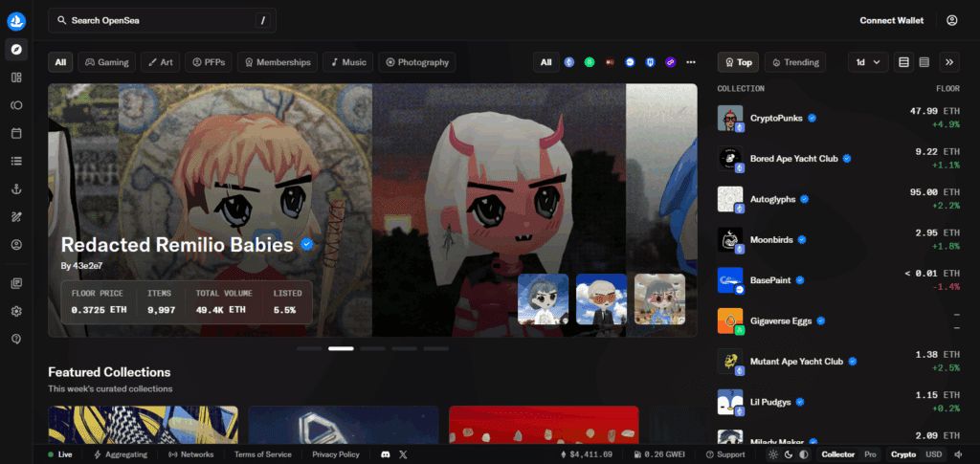Expand more chains with the ellipsis button
The height and width of the screenshot is (464, 980).
point(691,62)
